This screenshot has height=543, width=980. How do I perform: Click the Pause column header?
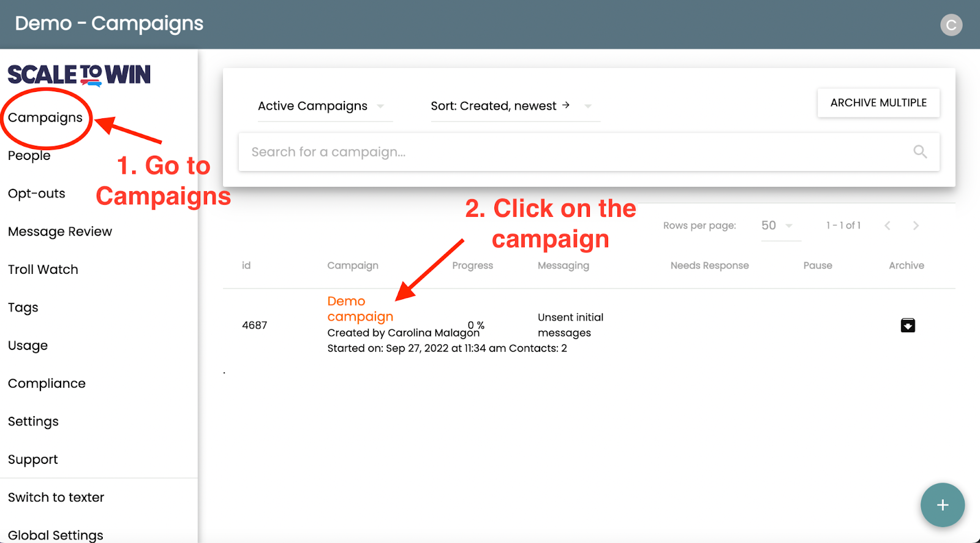click(818, 265)
